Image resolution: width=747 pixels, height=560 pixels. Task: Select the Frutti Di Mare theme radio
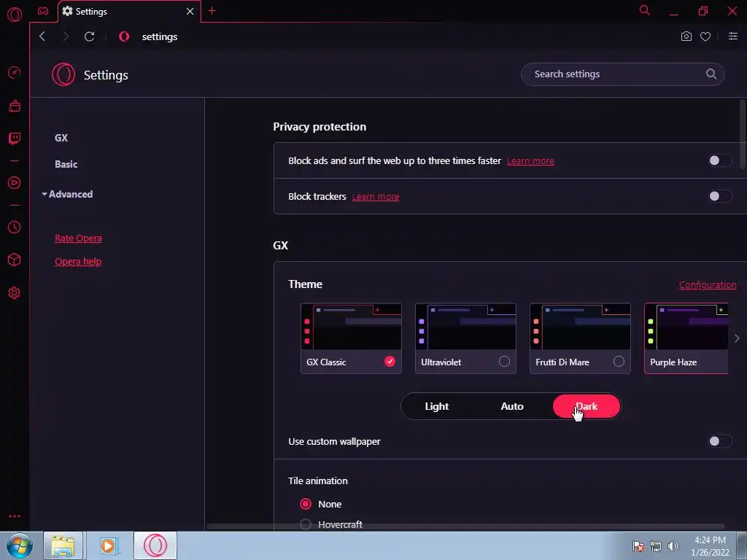click(619, 362)
